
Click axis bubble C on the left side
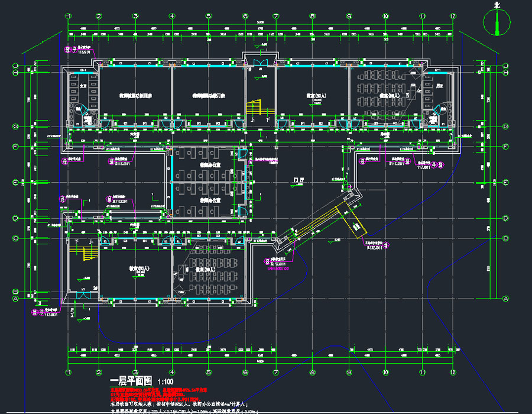point(15,238)
